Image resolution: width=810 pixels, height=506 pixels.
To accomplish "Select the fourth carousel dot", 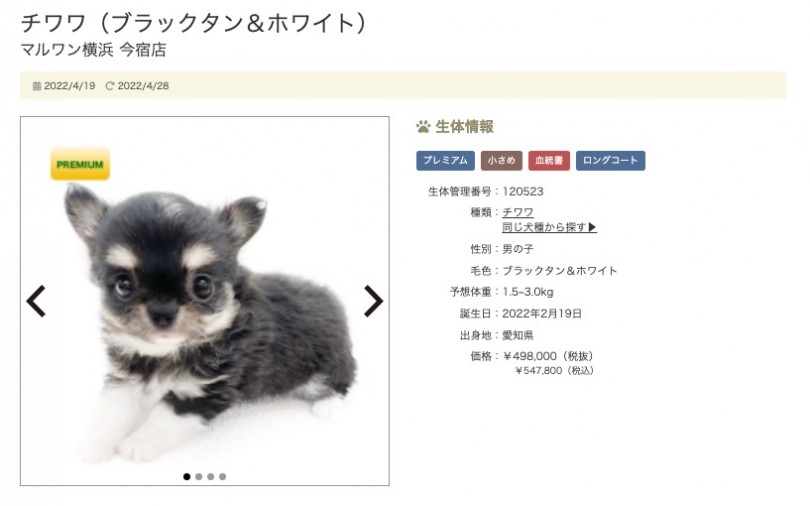I will click(223, 477).
